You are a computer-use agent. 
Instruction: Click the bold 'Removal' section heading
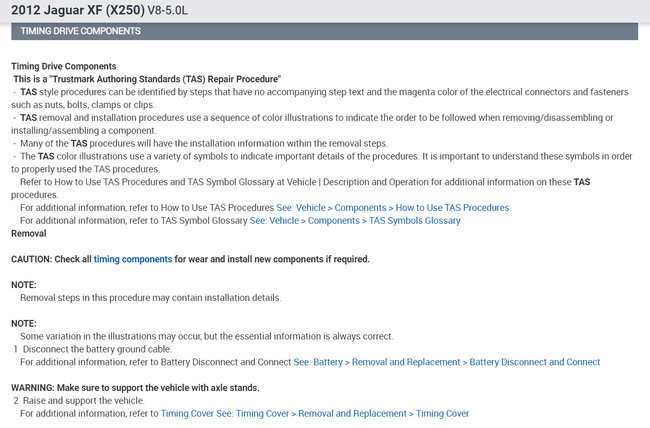29,233
